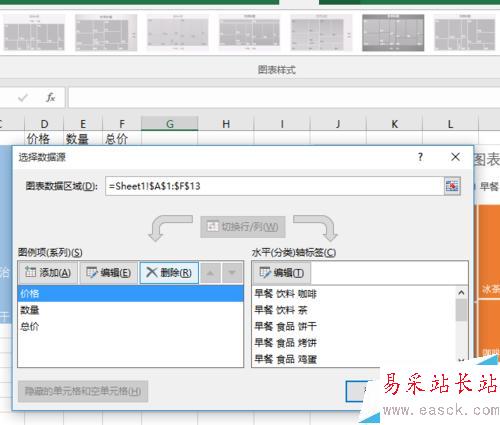Select the 价格 series in legend list
500x425 pixels.
tap(131, 294)
